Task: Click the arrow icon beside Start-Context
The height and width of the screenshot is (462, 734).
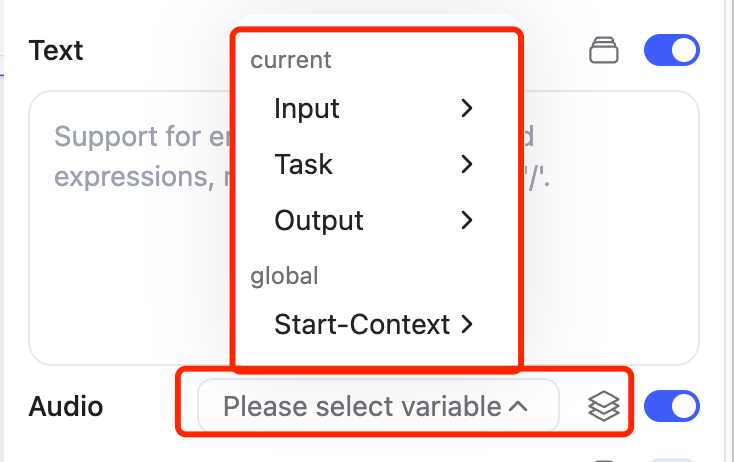Action: click(467, 324)
